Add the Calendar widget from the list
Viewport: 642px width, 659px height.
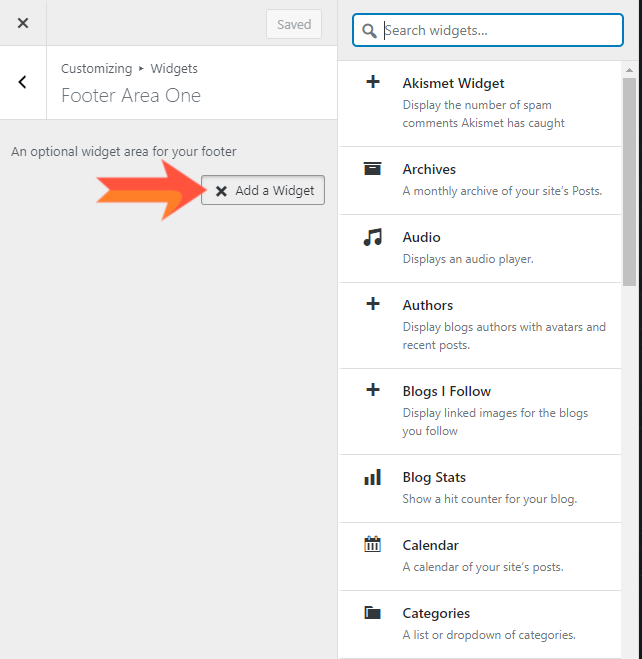click(480, 556)
